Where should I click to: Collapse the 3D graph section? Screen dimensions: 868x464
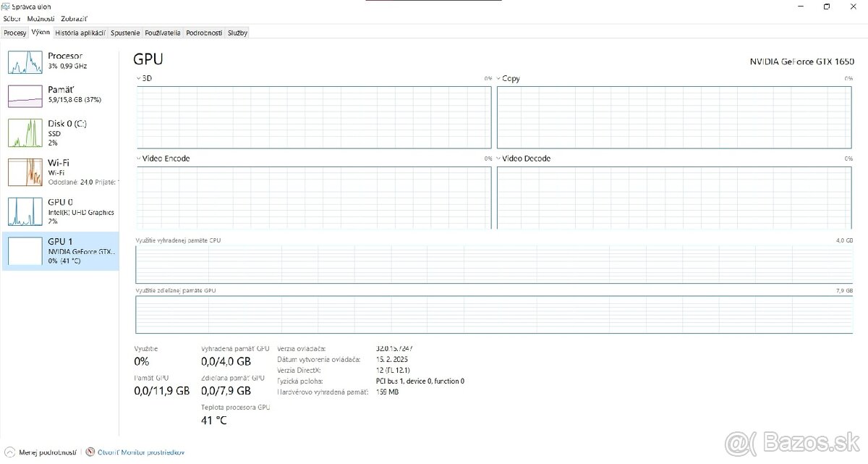pyautogui.click(x=137, y=78)
